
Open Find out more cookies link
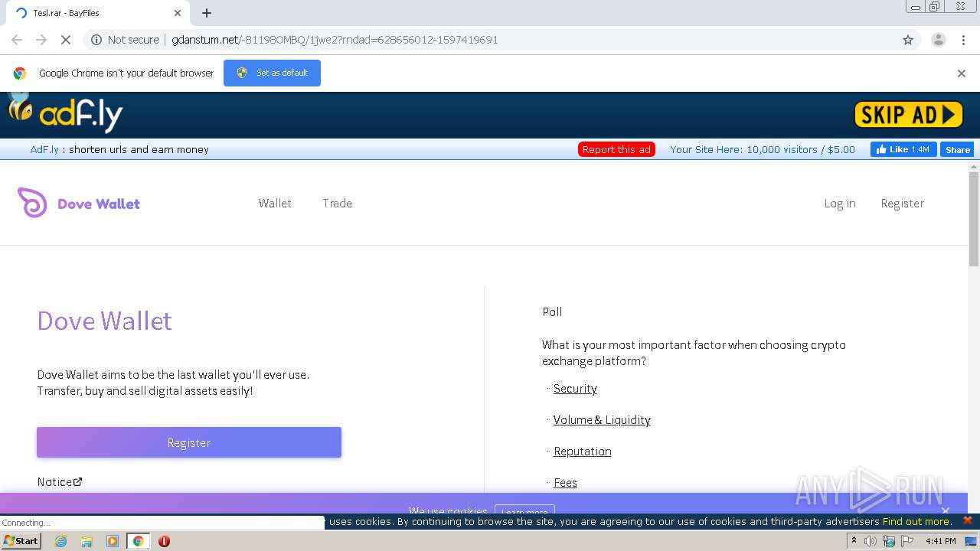(x=917, y=521)
